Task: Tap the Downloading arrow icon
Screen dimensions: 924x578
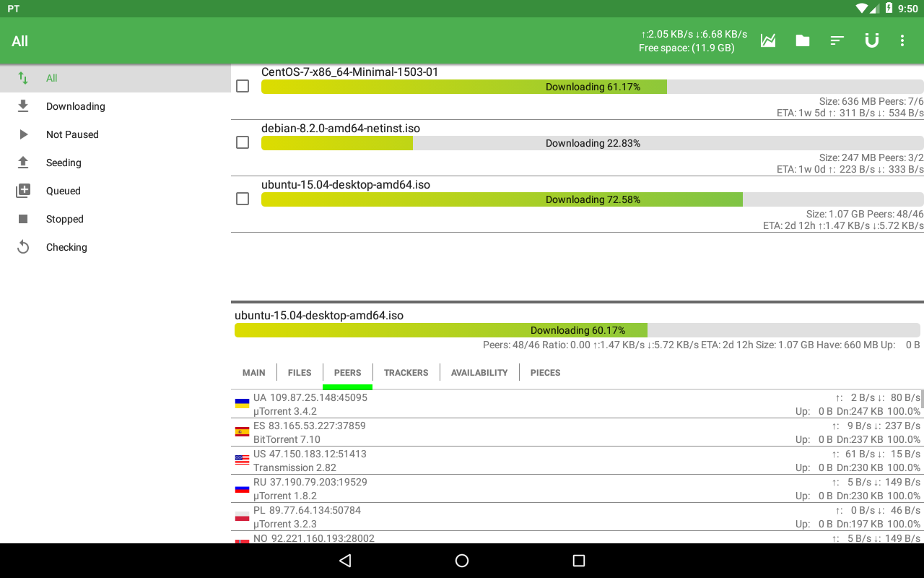Action: (23, 106)
